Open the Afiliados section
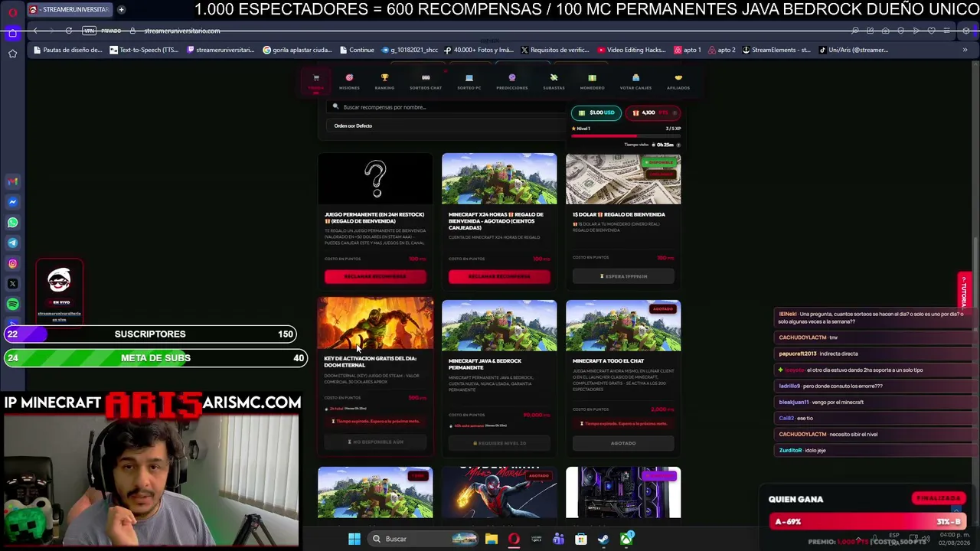This screenshot has height=551, width=980. tap(678, 82)
